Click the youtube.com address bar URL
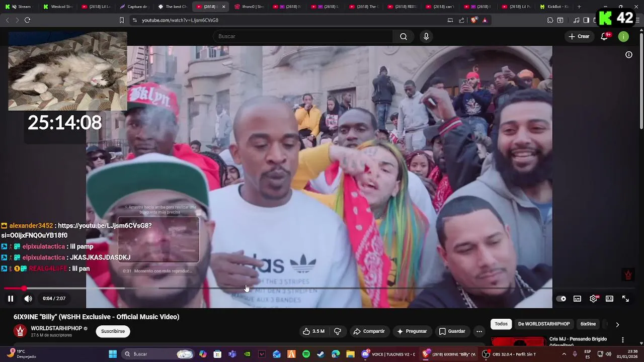The height and width of the screenshot is (362, 644). click(x=180, y=20)
